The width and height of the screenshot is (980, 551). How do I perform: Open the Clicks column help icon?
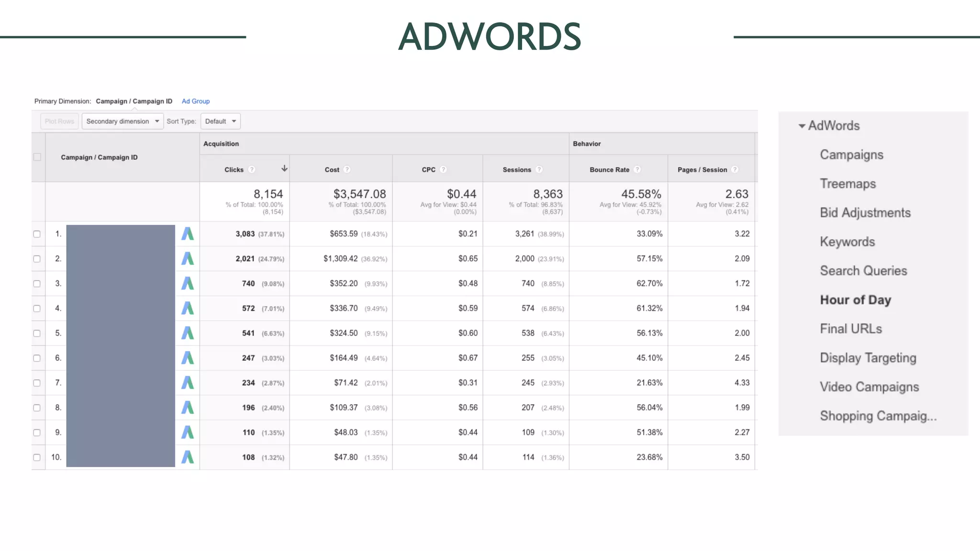tap(252, 169)
